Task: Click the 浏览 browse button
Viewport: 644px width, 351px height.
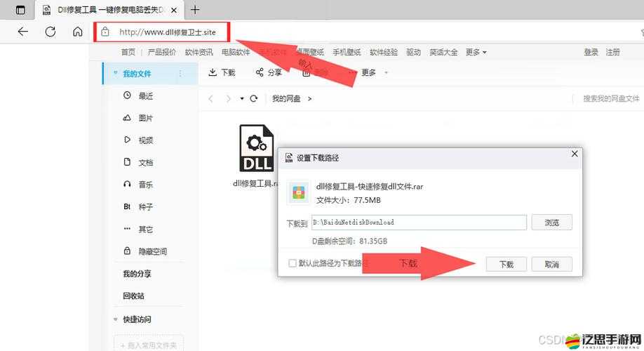Action: tap(551, 223)
